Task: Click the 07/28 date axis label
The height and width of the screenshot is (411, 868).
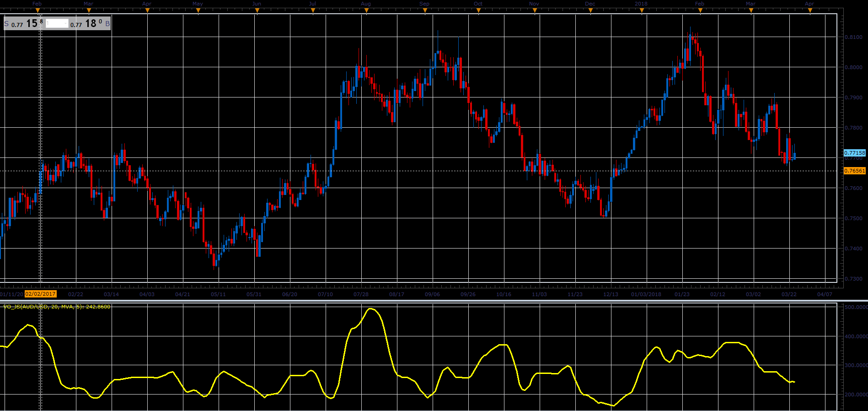Action: coord(361,294)
